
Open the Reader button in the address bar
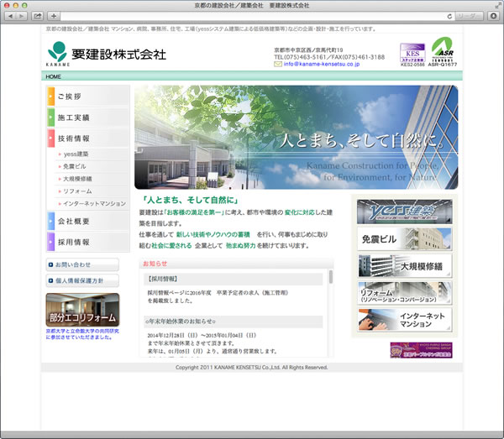[x=469, y=16]
